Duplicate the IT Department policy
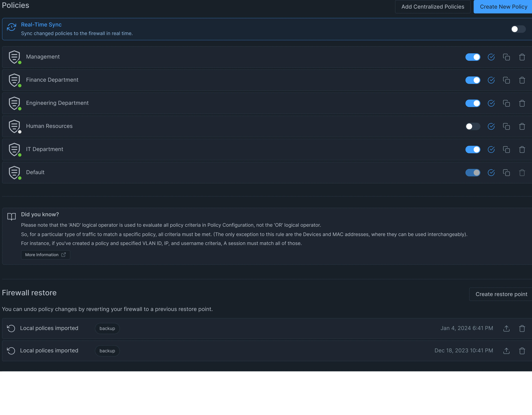532x415 pixels. click(506, 149)
